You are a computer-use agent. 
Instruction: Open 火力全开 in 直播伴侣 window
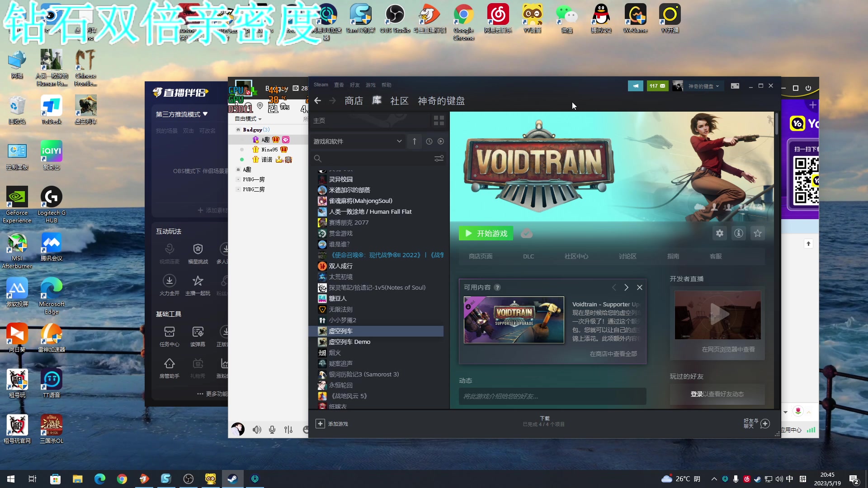[x=170, y=285]
